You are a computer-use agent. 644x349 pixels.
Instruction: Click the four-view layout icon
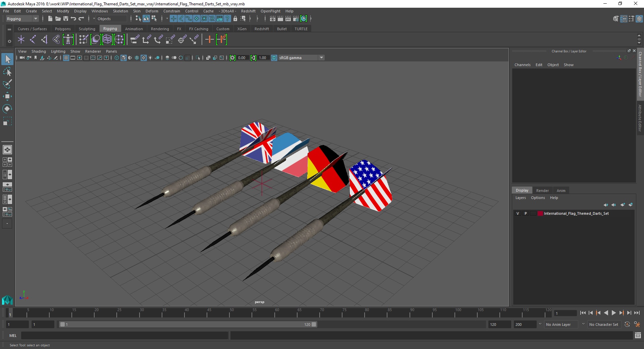[x=7, y=162]
